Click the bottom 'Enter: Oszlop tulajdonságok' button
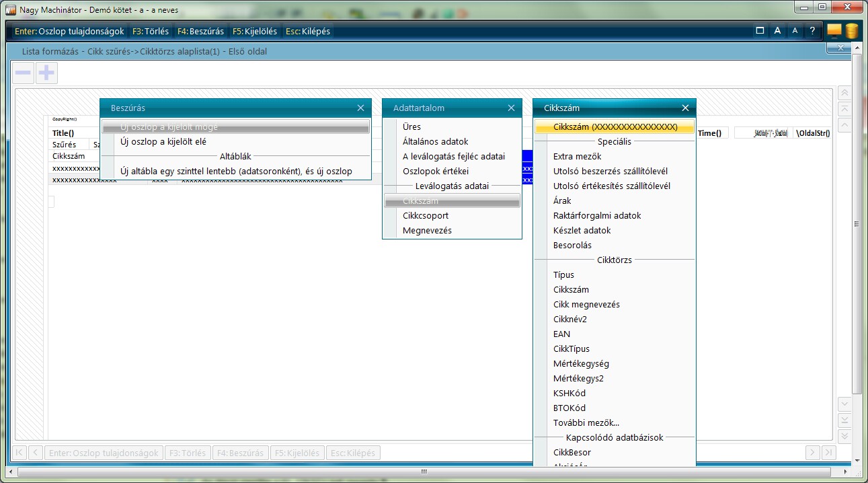This screenshot has height=483, width=868. (x=104, y=453)
